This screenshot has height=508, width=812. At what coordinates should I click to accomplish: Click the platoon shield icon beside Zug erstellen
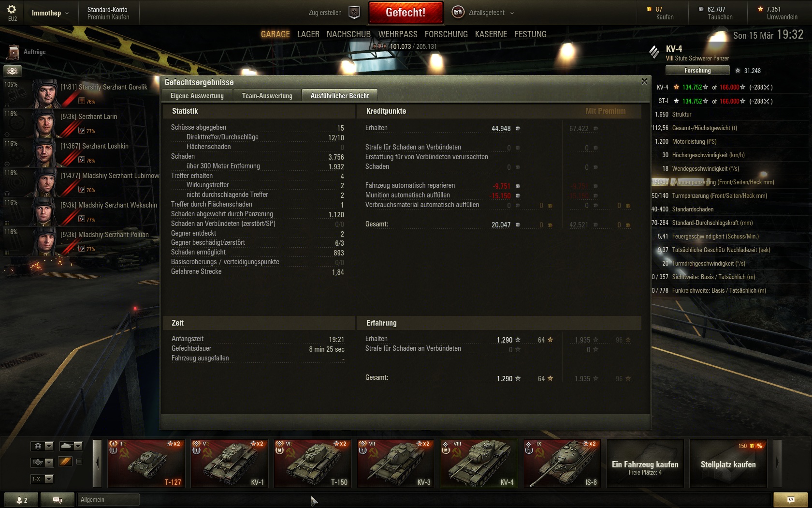pos(354,13)
